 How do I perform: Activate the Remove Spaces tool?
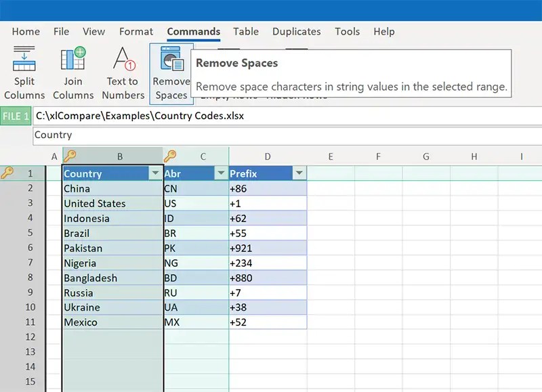coord(171,68)
